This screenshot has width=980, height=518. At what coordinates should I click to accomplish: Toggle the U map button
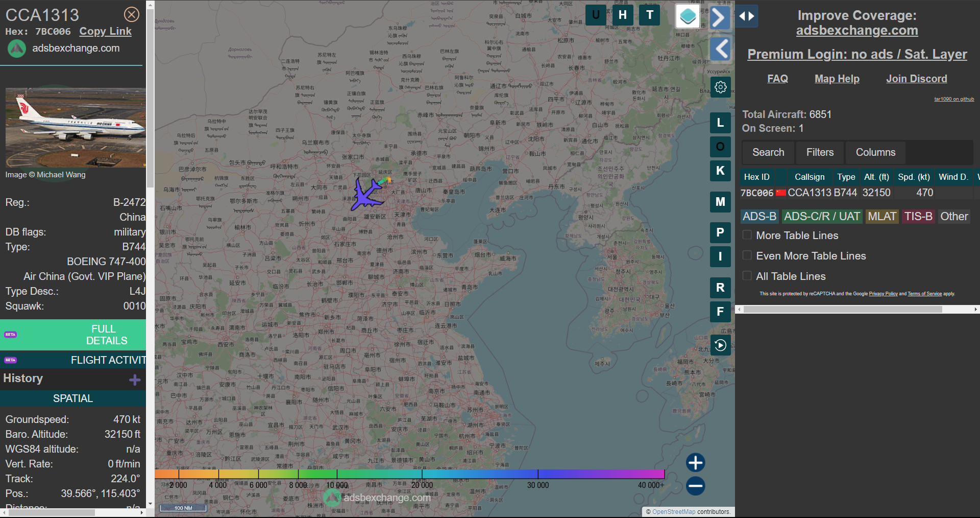click(x=596, y=15)
